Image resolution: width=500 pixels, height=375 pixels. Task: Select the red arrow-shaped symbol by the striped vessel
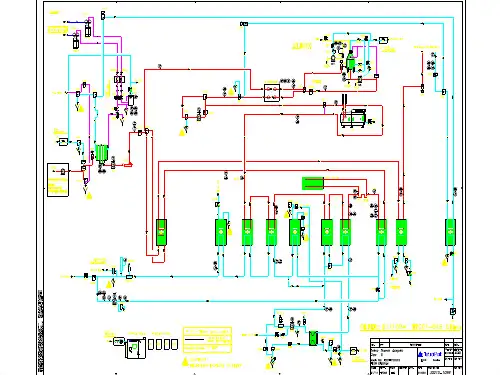click(129, 164)
